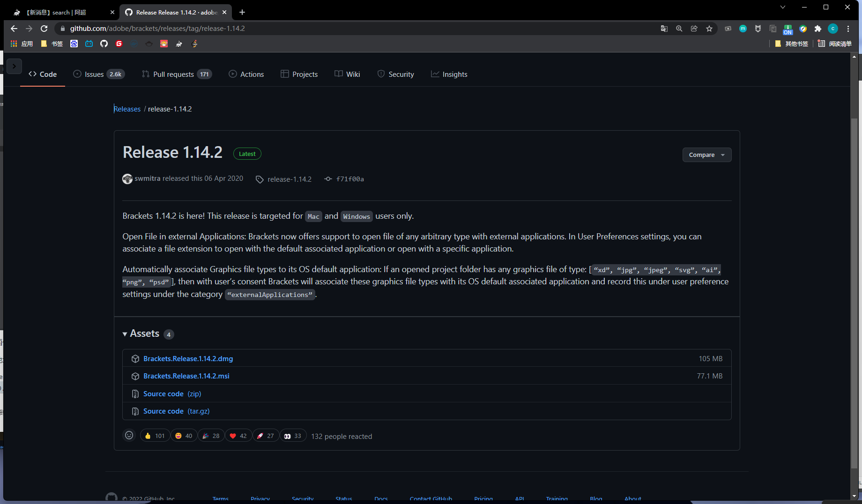
Task: Open the Security tab
Action: (396, 74)
